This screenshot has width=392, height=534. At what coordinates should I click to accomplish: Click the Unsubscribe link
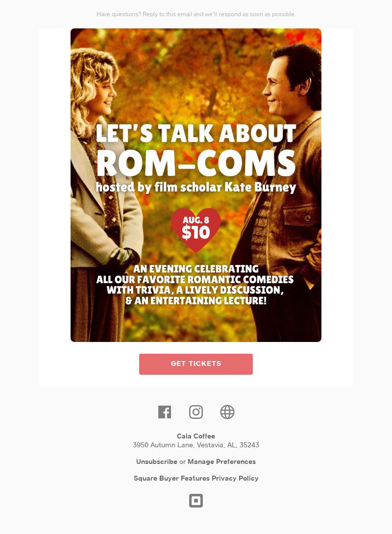click(x=157, y=462)
